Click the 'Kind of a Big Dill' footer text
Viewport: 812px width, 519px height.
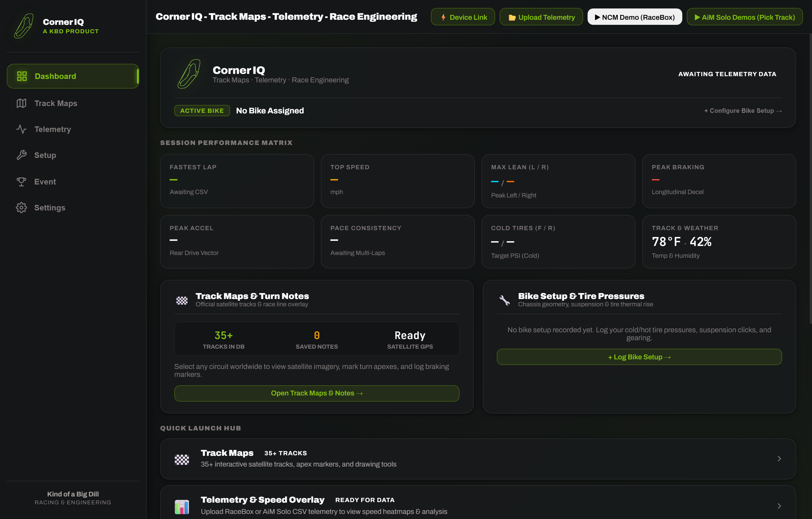point(73,494)
